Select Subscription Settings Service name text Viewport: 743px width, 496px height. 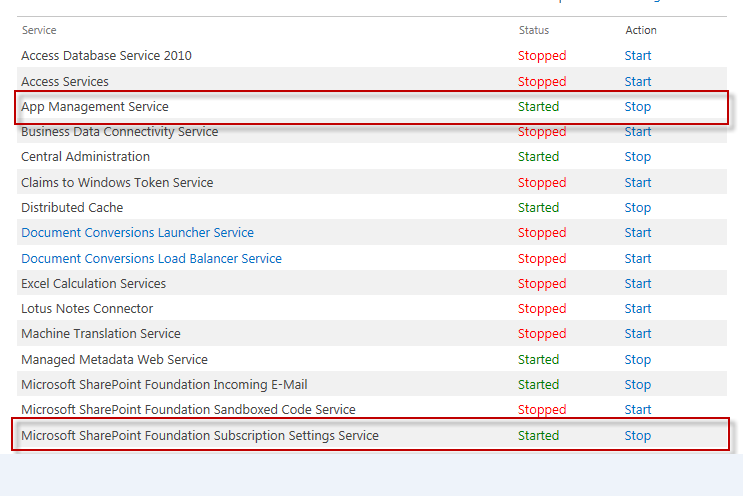pyautogui.click(x=200, y=436)
